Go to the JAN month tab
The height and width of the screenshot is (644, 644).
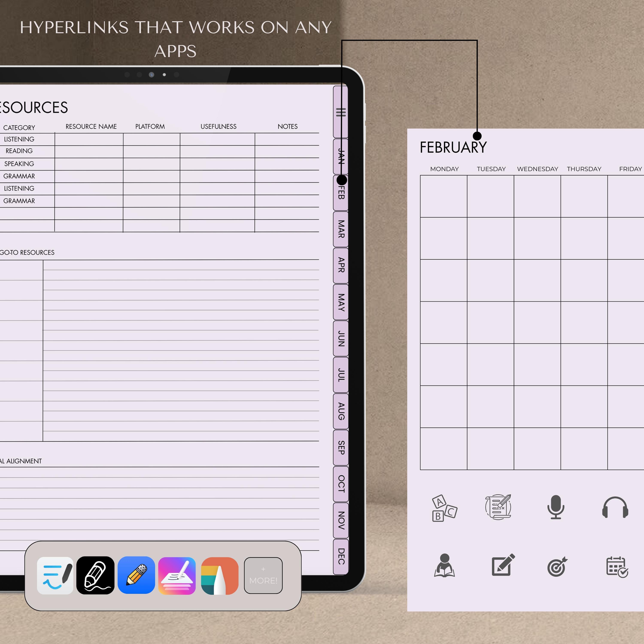pyautogui.click(x=341, y=156)
